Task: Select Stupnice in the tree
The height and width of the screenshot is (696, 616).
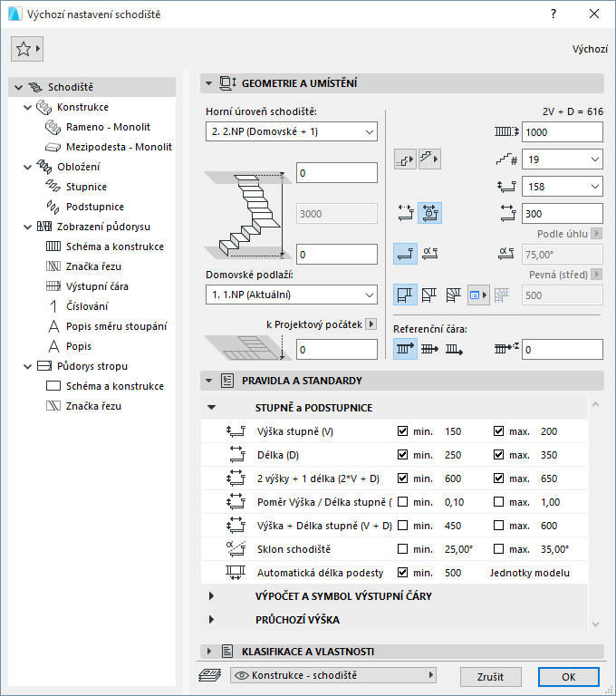Action: [x=86, y=187]
